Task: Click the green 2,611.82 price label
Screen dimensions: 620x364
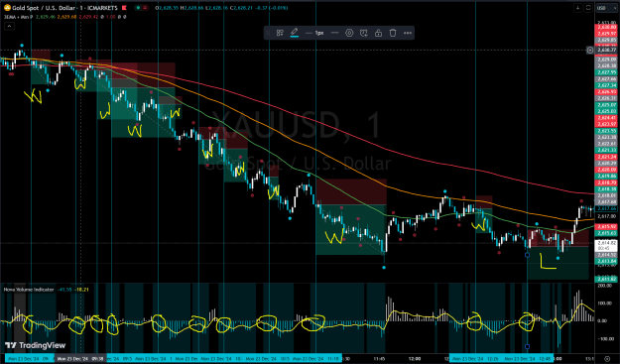Action: coord(606,280)
